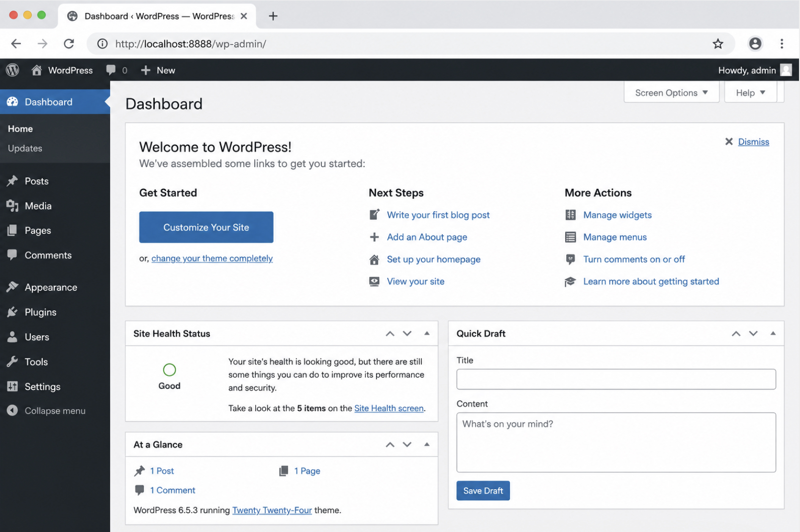Viewport: 800px width, 532px height.
Task: Collapse the Site Health Status panel
Action: 427,333
